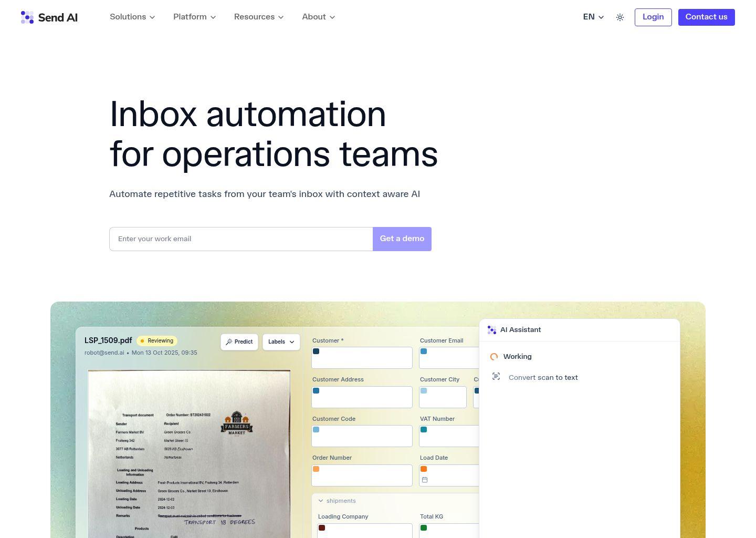Click the orange Order Number color swatch
Image resolution: width=756 pixels, height=538 pixels.
316,469
